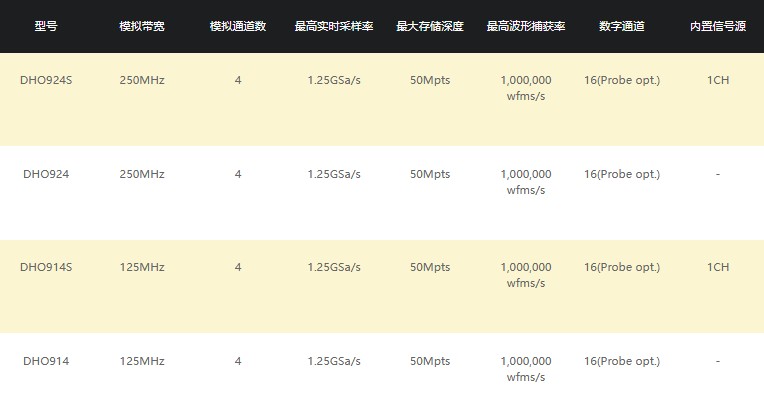
Task: Click 16(Probe opt.) in DHO924S row
Action: pos(622,80)
